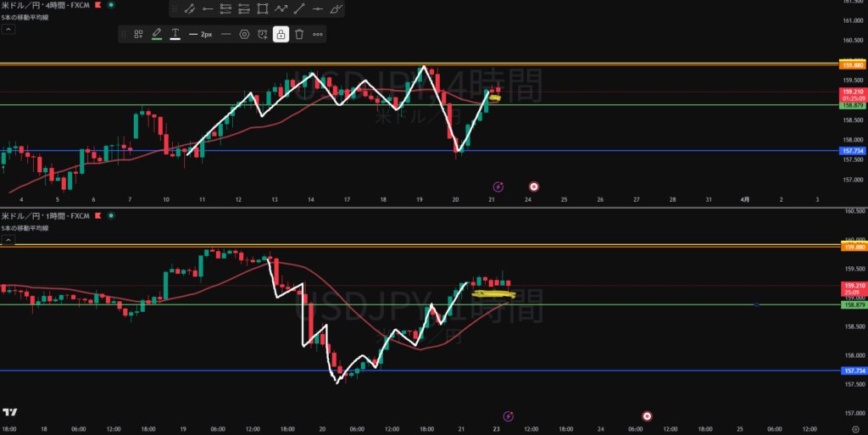The width and height of the screenshot is (868, 435).
Task: Add an alert using alarm clock icon
Action: tap(263, 34)
